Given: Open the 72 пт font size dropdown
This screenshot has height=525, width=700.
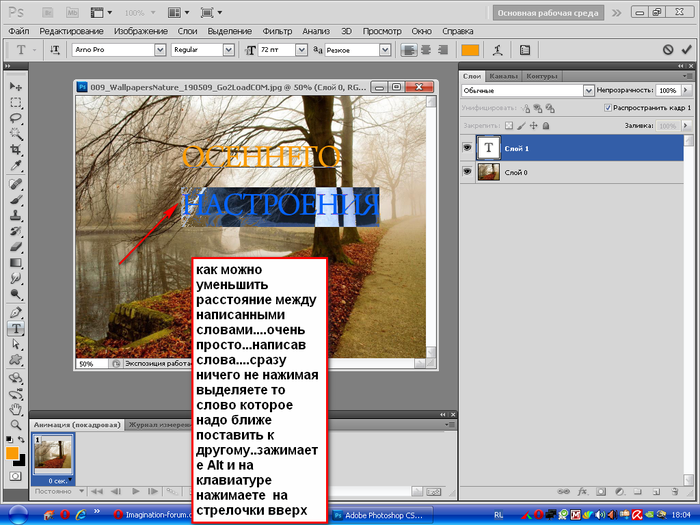Looking at the screenshot, I should pyautogui.click(x=301, y=50).
